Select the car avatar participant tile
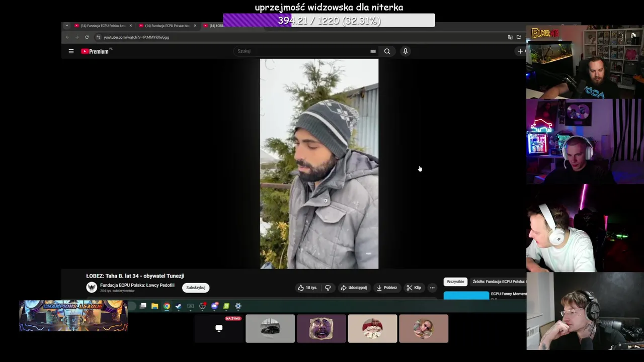Screen dimensions: 644x362 270,328
